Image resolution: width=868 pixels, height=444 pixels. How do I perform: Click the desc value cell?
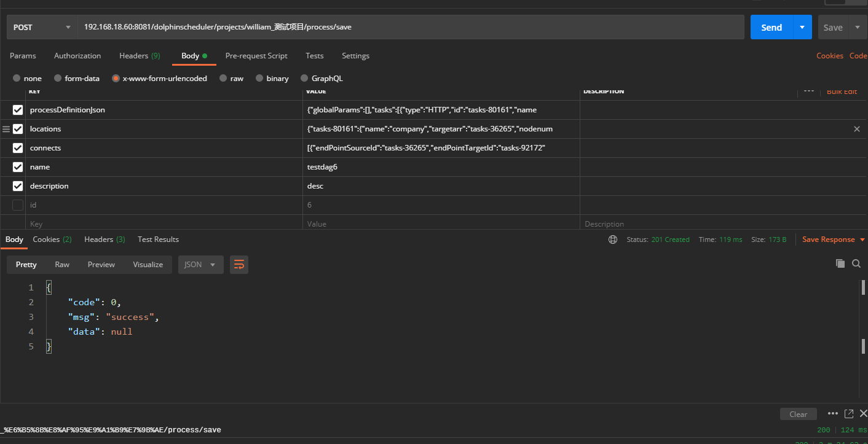click(x=441, y=186)
